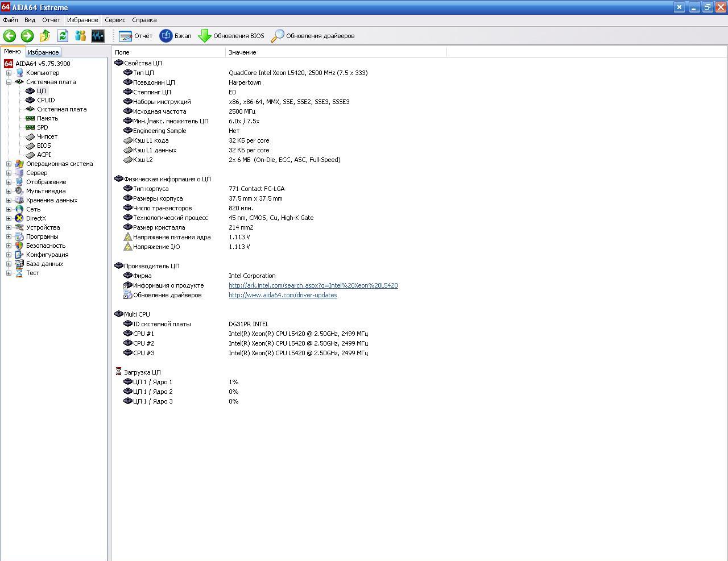Click the green Back arrow icon
Viewport: 728px width, 561px height.
pyautogui.click(x=10, y=36)
